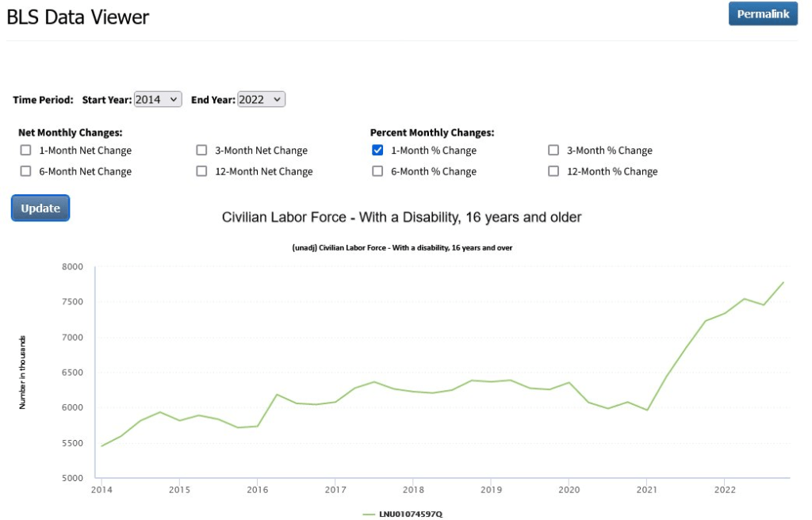Tick the 6-Month Net Change checkbox
Screen dimensions: 812x520
[26, 171]
